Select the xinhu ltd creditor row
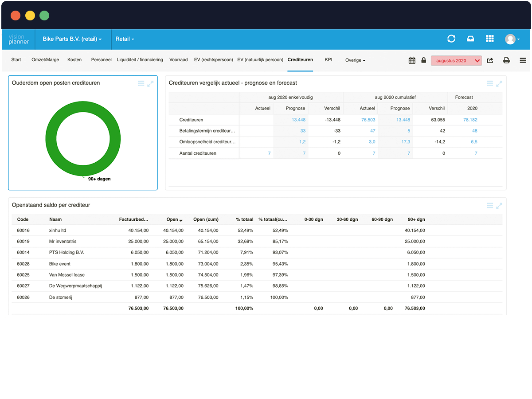 257,231
